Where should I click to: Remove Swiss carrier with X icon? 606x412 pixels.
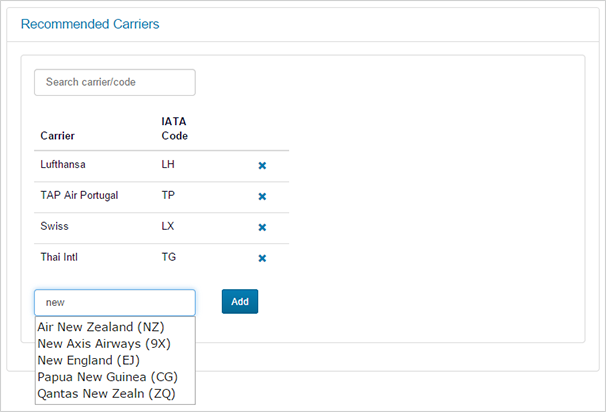262,227
